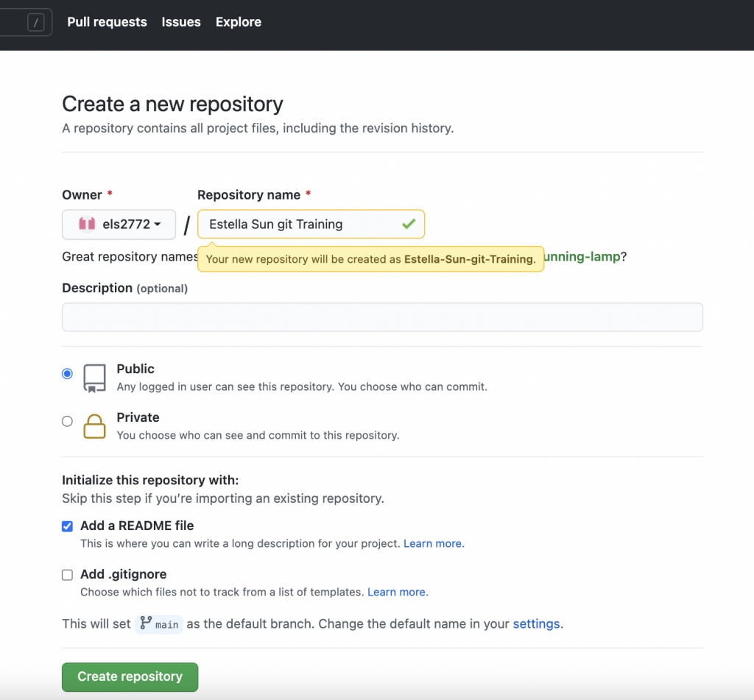Click the els2772 owner avatar icon
Image resolution: width=754 pixels, height=700 pixels.
point(87,224)
